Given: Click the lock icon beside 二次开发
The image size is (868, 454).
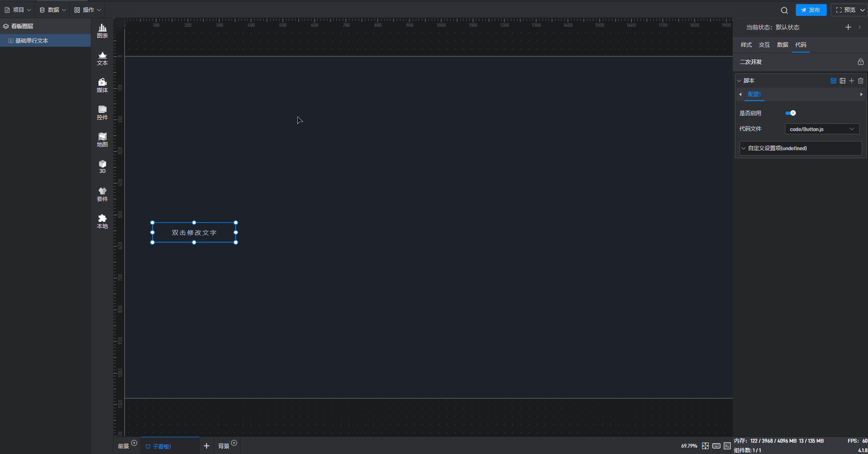Looking at the screenshot, I should click(860, 62).
